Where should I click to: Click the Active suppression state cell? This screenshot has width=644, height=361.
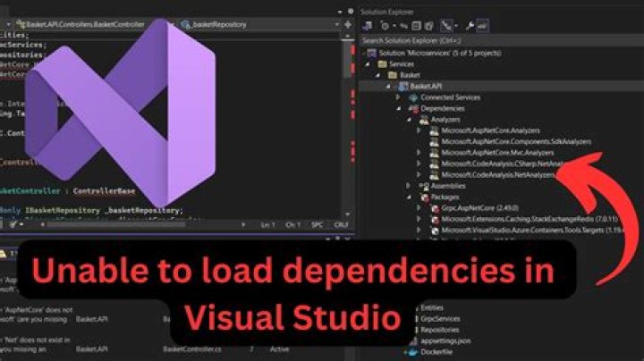(279, 349)
